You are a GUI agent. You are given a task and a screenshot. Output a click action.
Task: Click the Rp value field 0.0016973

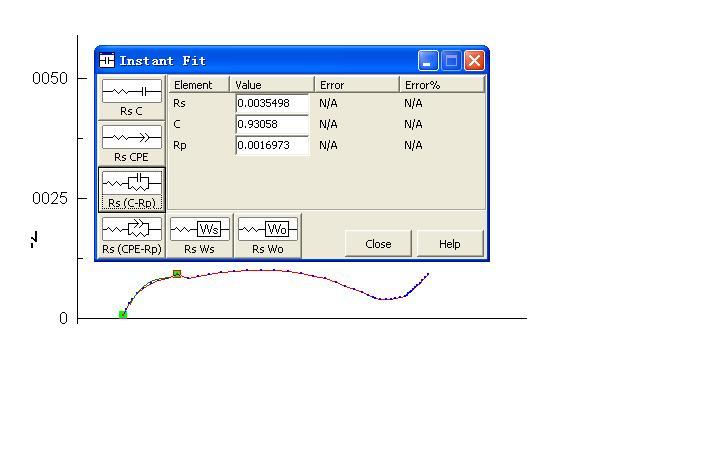click(272, 146)
